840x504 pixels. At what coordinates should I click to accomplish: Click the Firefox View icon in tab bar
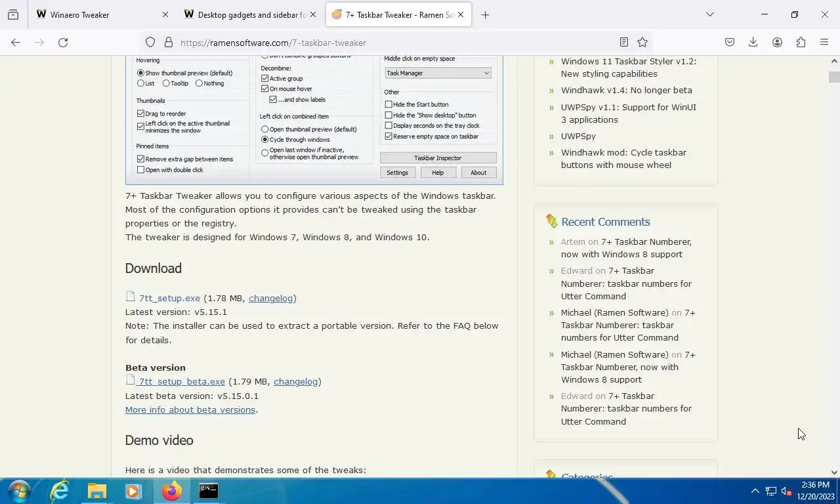[13, 14]
